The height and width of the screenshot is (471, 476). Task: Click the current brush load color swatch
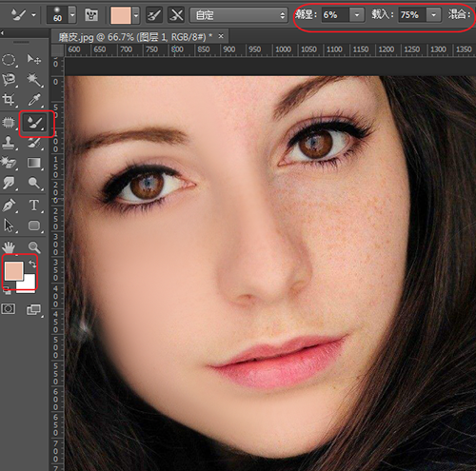121,15
